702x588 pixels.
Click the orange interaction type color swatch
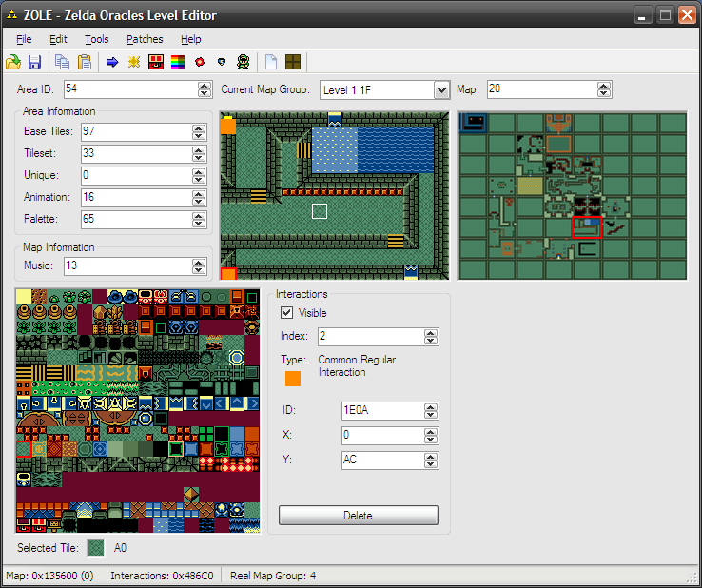tap(293, 378)
